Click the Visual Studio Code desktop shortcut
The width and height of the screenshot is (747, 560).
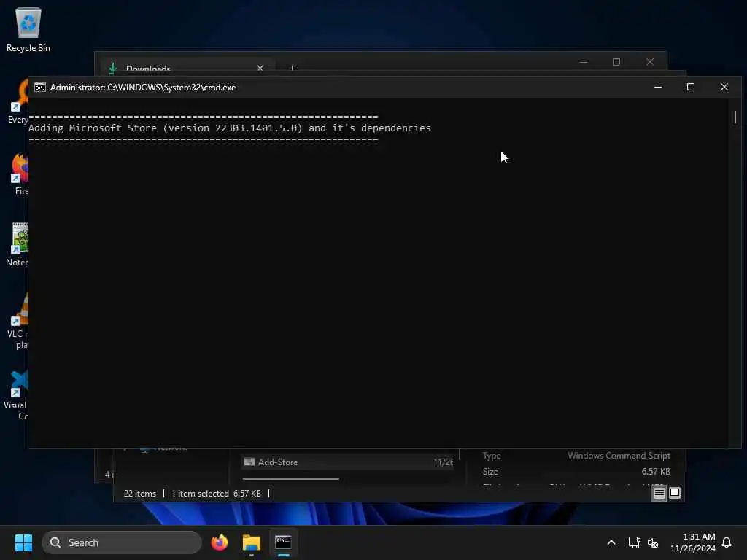[16, 395]
